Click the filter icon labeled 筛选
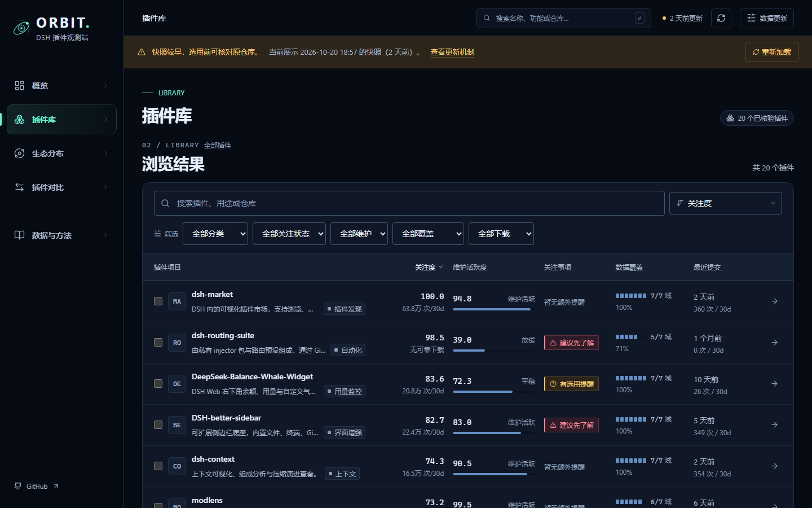The height and width of the screenshot is (508, 812). coord(158,234)
